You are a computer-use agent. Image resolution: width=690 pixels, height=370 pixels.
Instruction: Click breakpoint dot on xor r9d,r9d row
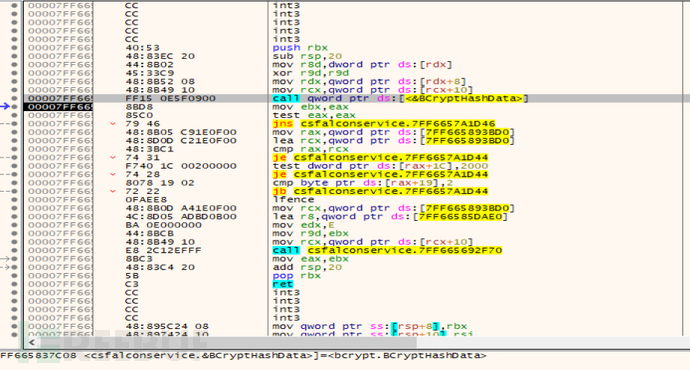pos(15,73)
